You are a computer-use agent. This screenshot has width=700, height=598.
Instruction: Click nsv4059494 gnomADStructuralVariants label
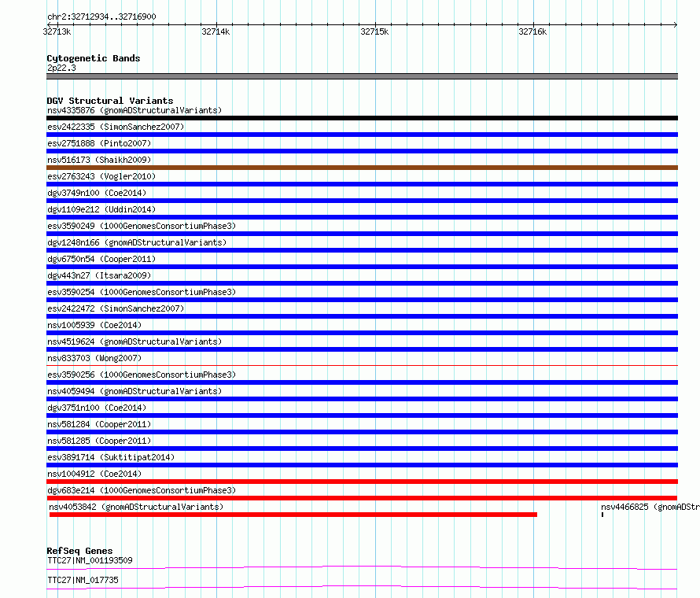pos(134,391)
